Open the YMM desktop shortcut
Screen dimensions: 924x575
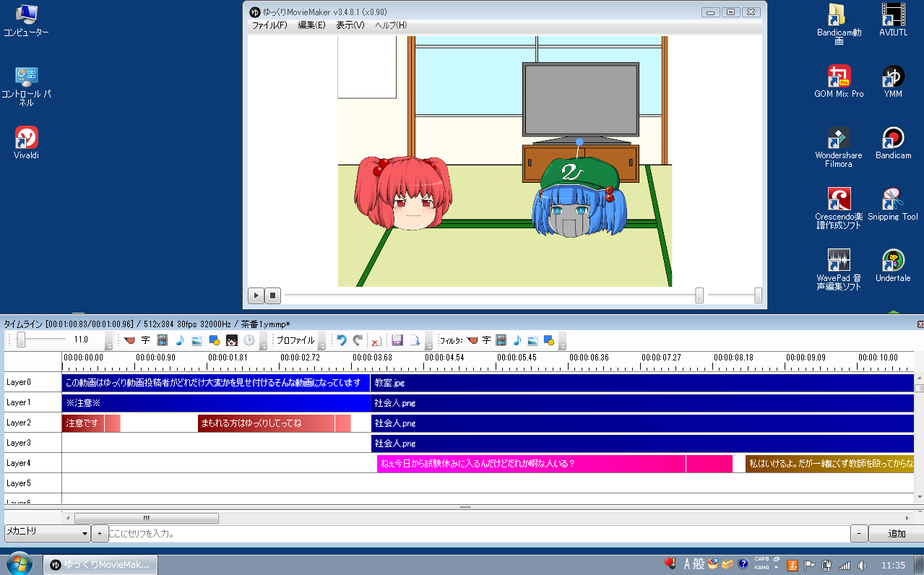[x=893, y=81]
